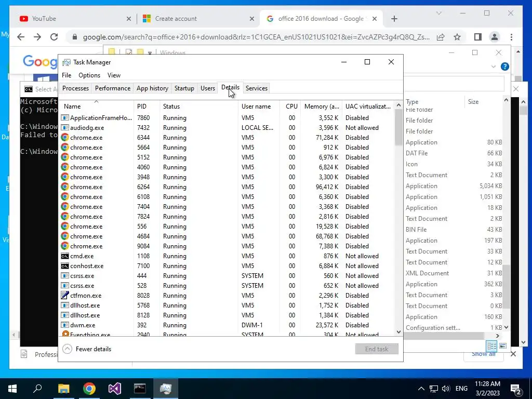Click the End task button

click(377, 349)
